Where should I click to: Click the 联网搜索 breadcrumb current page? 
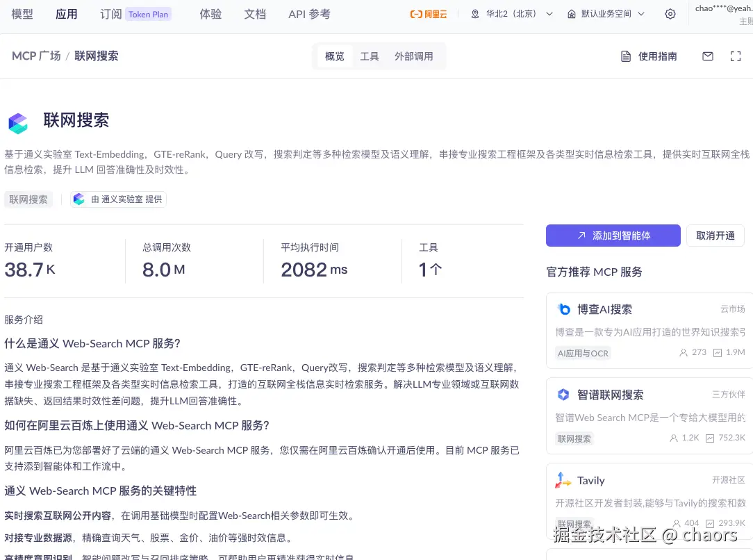point(96,56)
